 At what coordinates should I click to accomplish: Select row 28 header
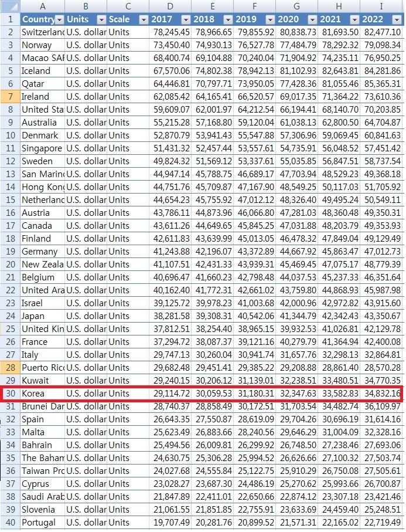[10, 368]
